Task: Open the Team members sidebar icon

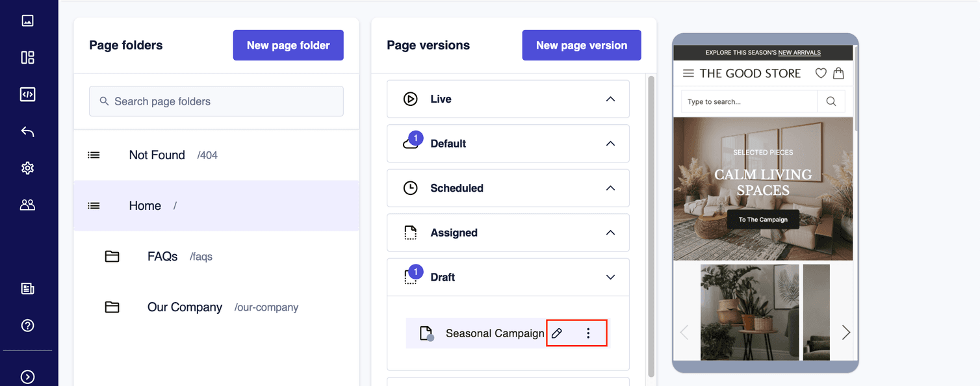Action: (x=27, y=204)
